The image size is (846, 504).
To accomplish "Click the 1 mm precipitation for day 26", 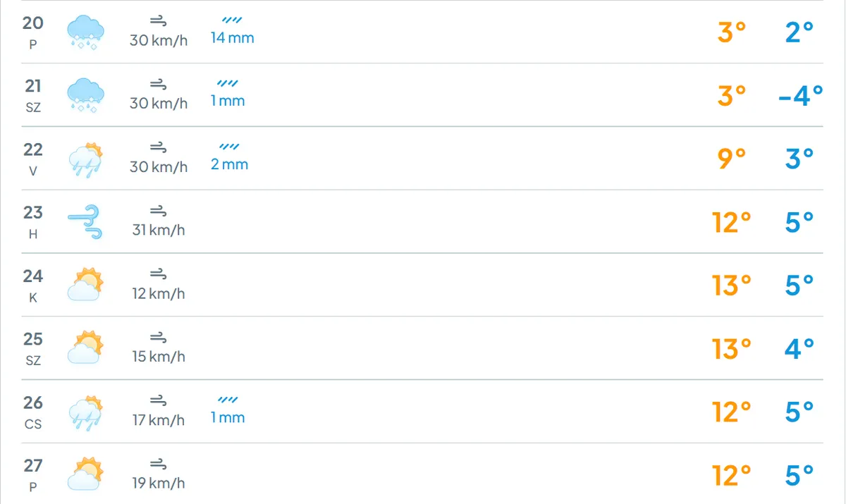I will click(x=228, y=417).
